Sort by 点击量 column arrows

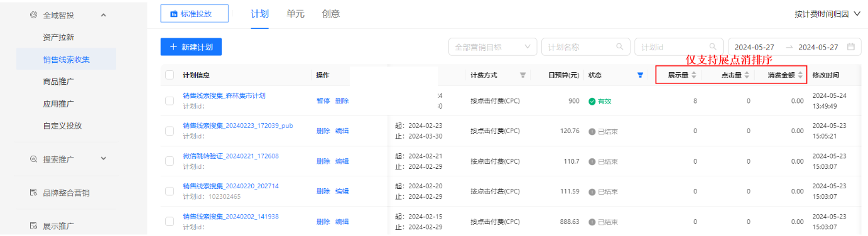click(747, 75)
